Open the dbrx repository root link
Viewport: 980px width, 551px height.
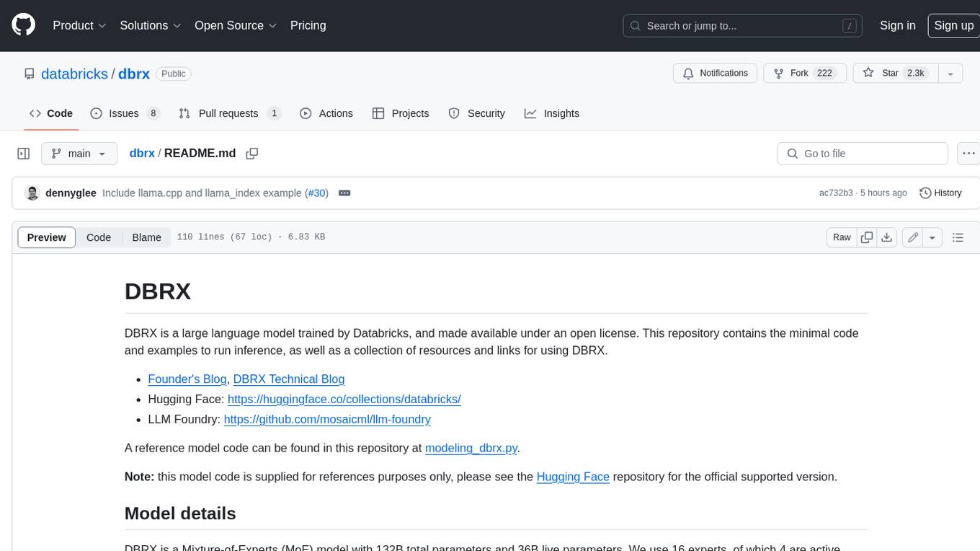(x=134, y=74)
